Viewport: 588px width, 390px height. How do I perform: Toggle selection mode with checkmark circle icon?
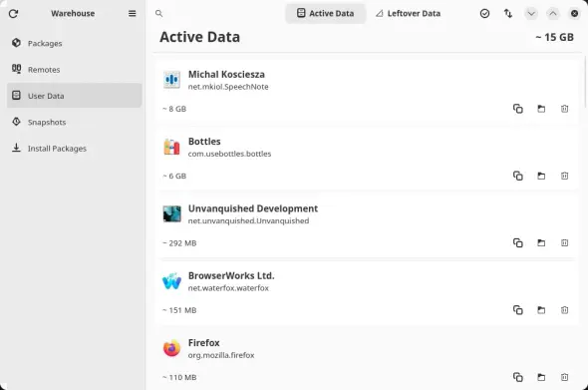(x=484, y=14)
